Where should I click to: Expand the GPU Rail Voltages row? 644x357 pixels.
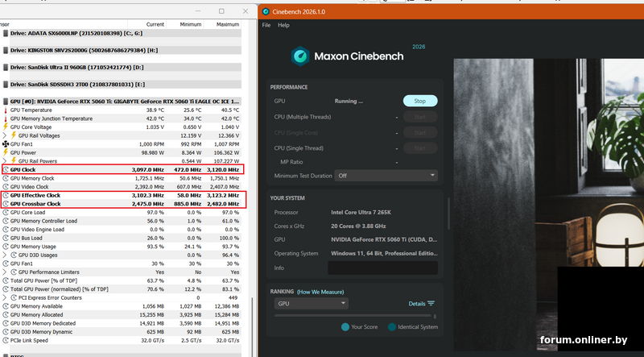[x=5, y=135]
